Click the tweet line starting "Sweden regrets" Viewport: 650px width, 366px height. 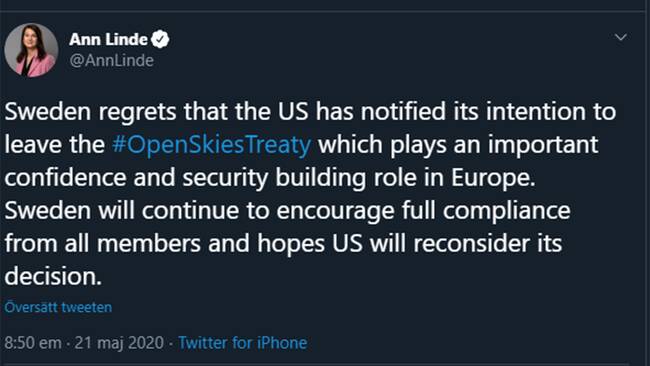pos(310,112)
